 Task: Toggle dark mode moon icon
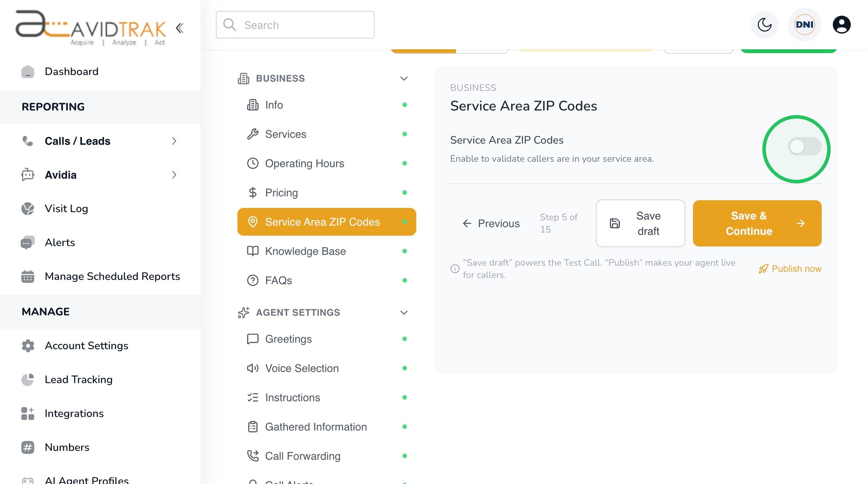(x=764, y=25)
